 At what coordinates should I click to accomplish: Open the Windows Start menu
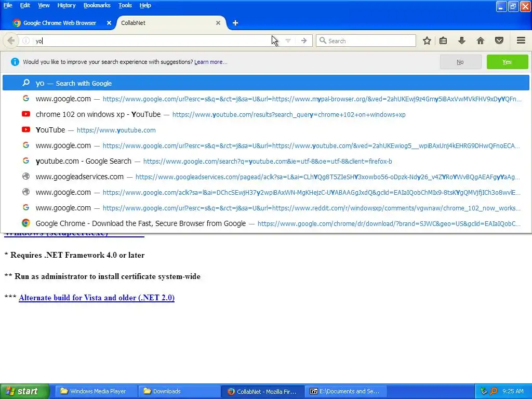(x=25, y=391)
